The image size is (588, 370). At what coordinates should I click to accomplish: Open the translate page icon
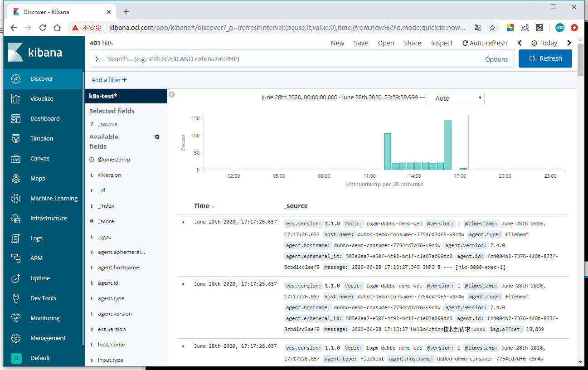(478, 28)
